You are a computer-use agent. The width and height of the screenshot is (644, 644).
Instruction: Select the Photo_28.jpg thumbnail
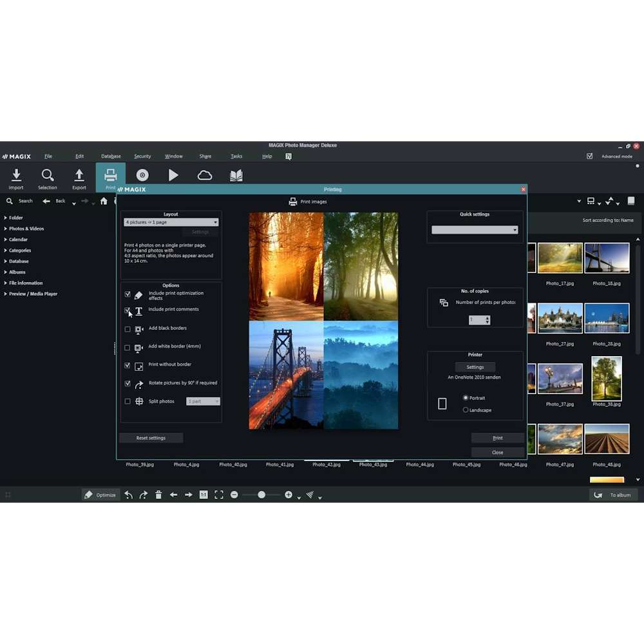click(x=606, y=317)
